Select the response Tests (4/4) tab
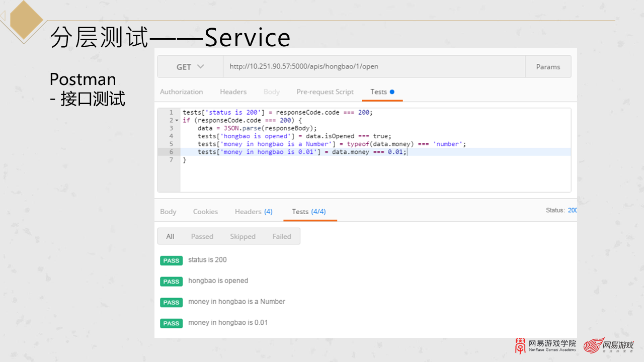 click(x=309, y=212)
